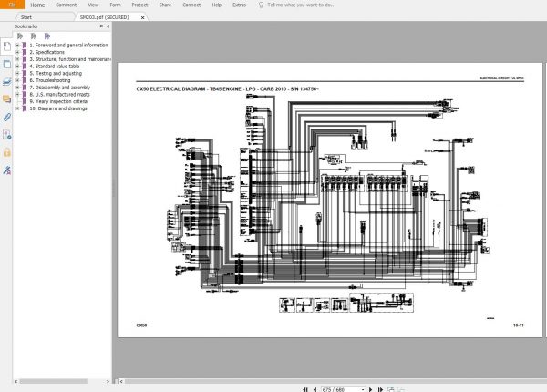Viewport: 547px width, 392px height.
Task: Open the Comments panel icon
Action: click(7, 99)
